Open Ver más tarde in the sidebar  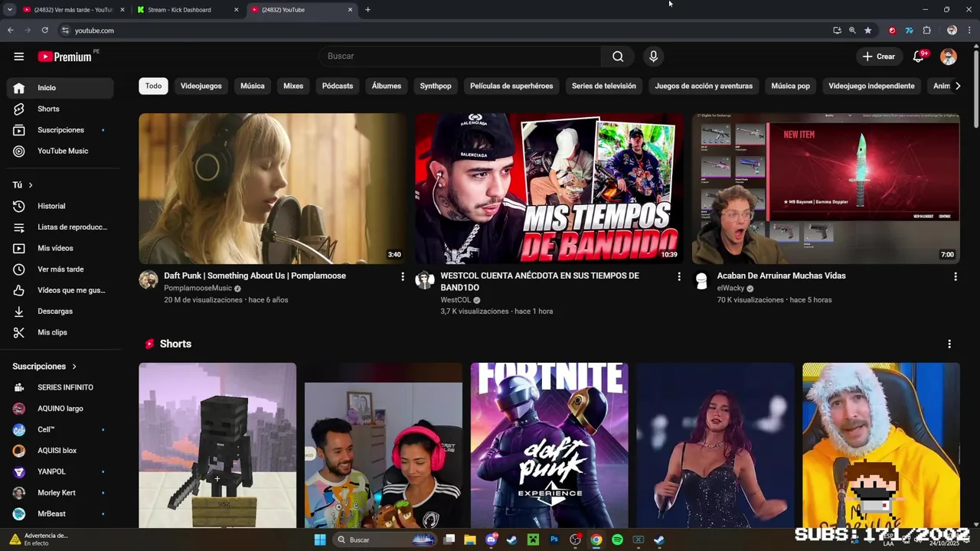(60, 269)
